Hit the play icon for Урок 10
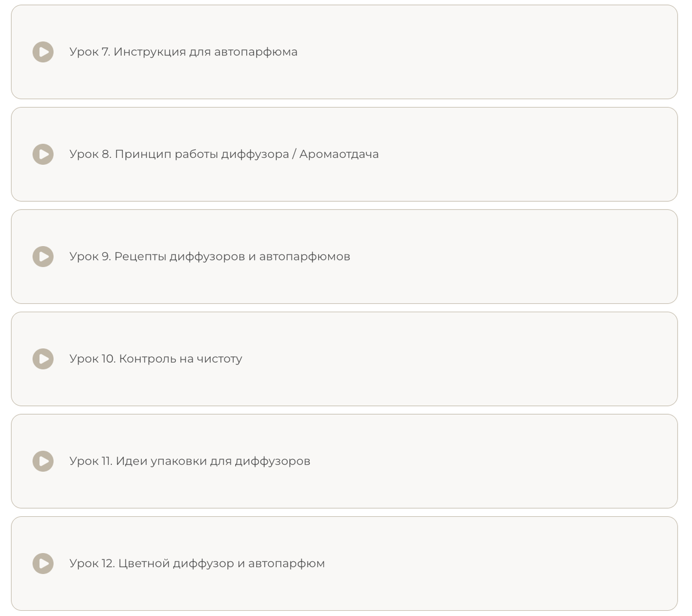 [x=43, y=358]
